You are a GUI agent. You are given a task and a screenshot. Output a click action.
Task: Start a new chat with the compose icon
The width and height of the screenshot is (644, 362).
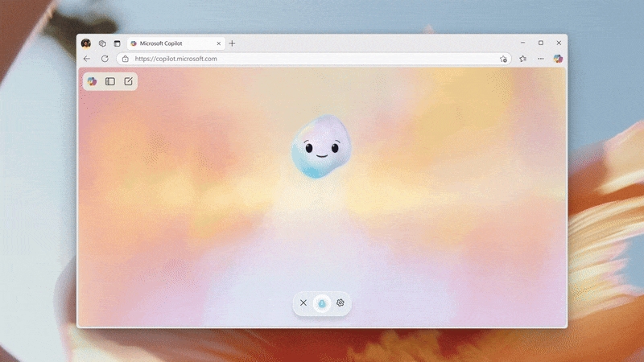pos(128,81)
